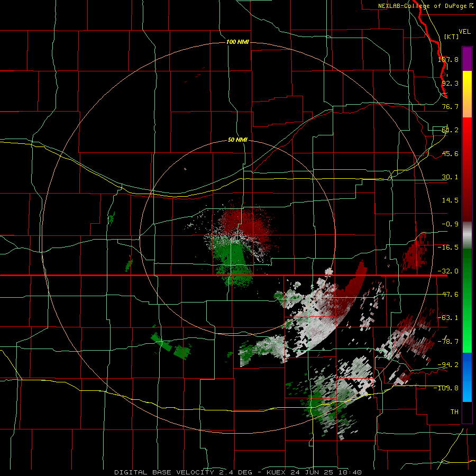Click the 50 NMI range ring label
The height and width of the screenshot is (476, 476).
click(237, 140)
